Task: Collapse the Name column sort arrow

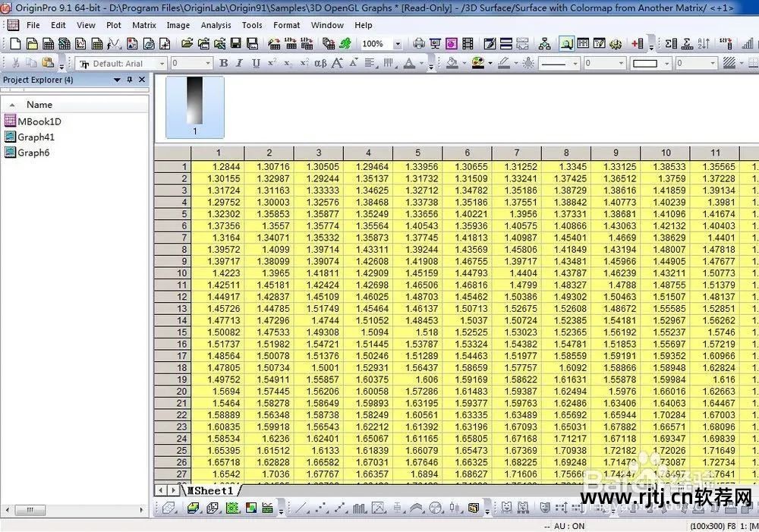Action: point(12,105)
